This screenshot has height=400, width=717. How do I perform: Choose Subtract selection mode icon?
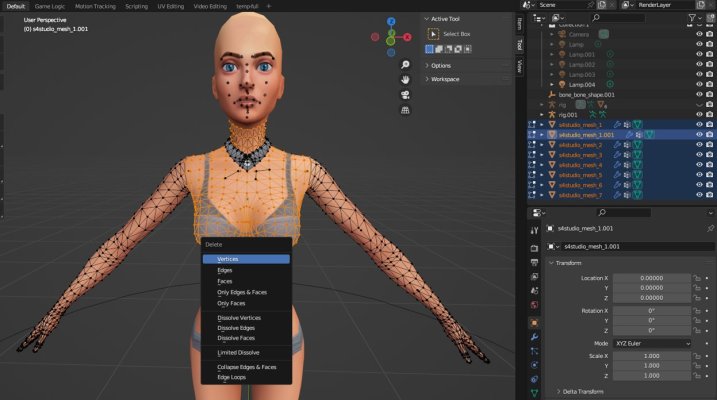449,49
